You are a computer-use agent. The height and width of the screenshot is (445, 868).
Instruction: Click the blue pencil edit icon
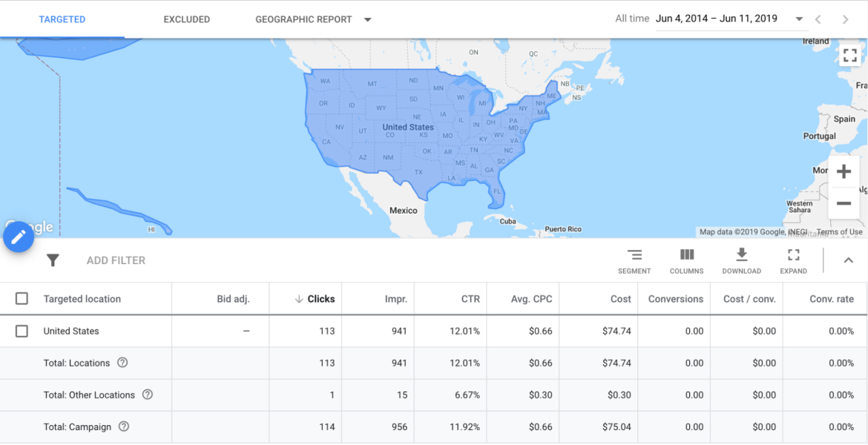pyautogui.click(x=19, y=237)
